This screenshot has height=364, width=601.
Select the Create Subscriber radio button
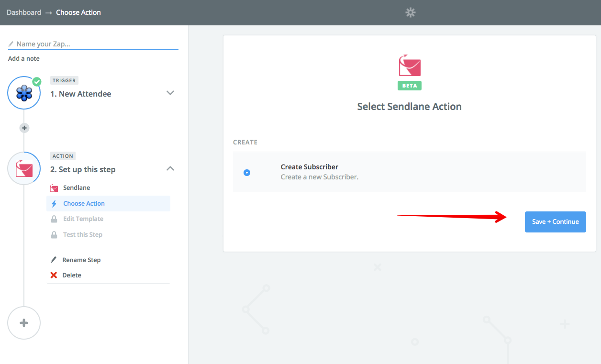click(x=247, y=173)
